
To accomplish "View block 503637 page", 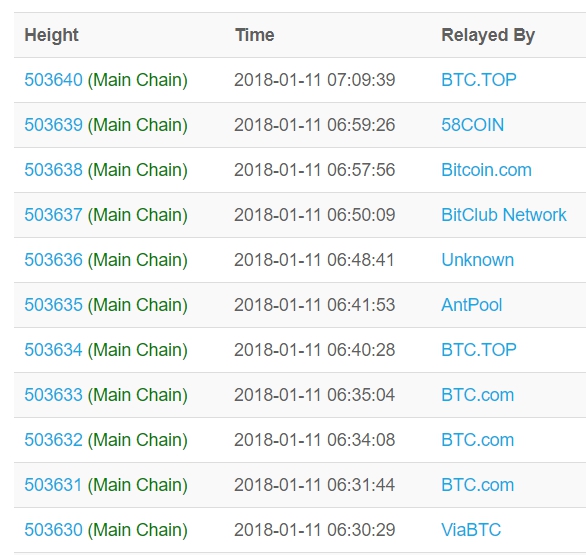I will click(53, 215).
